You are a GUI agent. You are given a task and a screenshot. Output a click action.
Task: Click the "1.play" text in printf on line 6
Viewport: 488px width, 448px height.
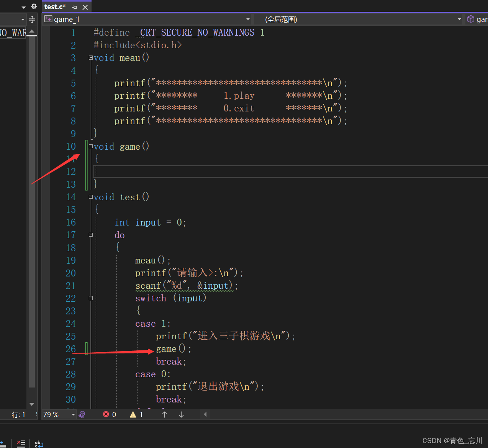click(239, 96)
